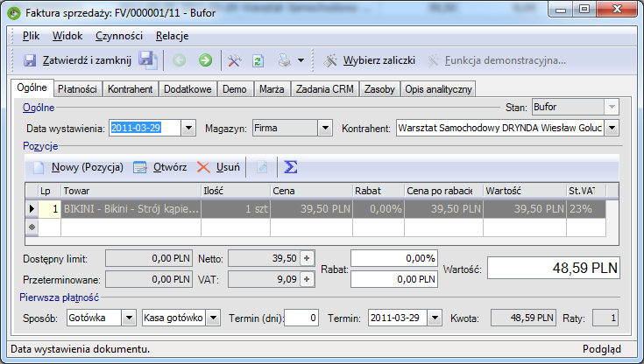Click the printer icon

[285, 60]
